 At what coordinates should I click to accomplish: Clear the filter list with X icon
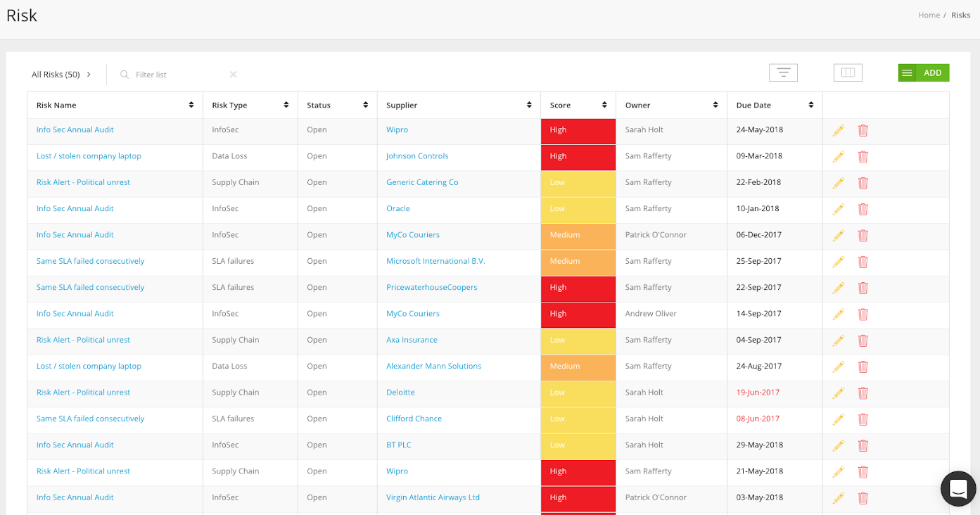233,75
